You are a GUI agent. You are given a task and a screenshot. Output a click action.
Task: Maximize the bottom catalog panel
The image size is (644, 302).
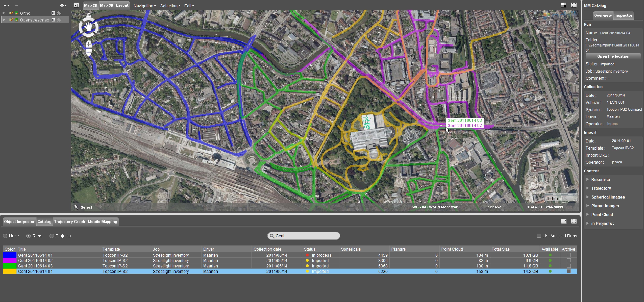pos(574,221)
